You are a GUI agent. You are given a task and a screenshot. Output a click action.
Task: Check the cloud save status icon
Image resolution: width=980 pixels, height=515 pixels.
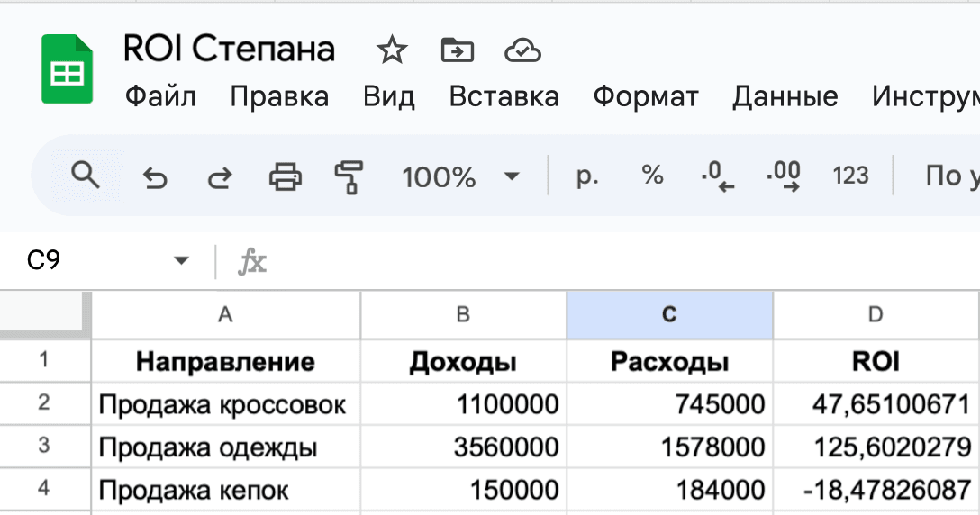pos(522,50)
